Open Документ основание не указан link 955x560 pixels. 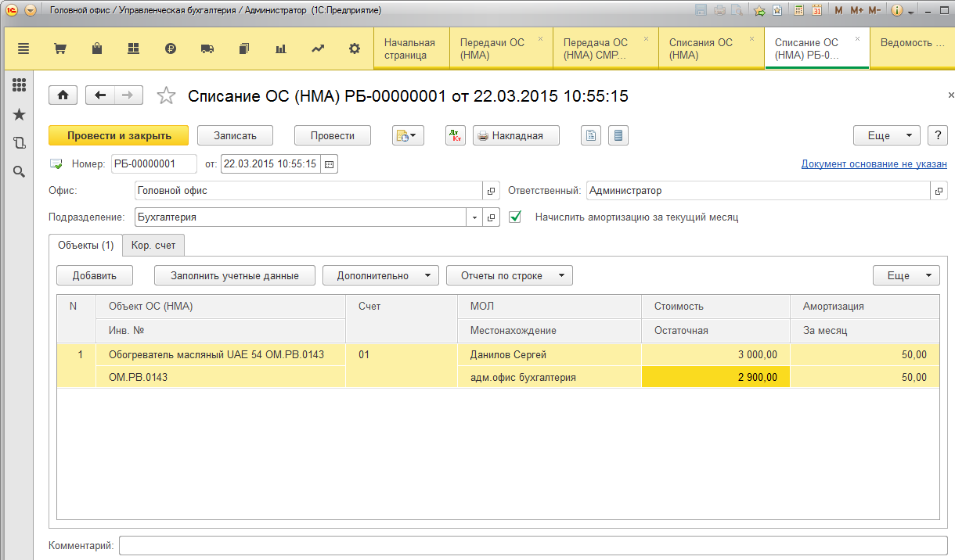[x=874, y=164]
